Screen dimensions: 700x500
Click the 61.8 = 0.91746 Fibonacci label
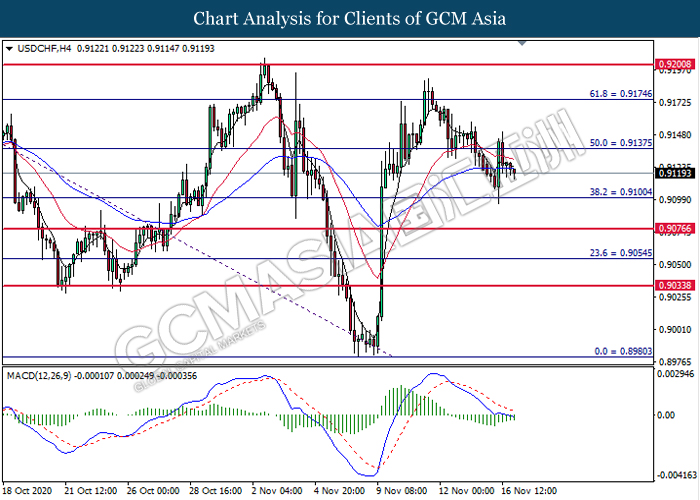pyautogui.click(x=621, y=94)
